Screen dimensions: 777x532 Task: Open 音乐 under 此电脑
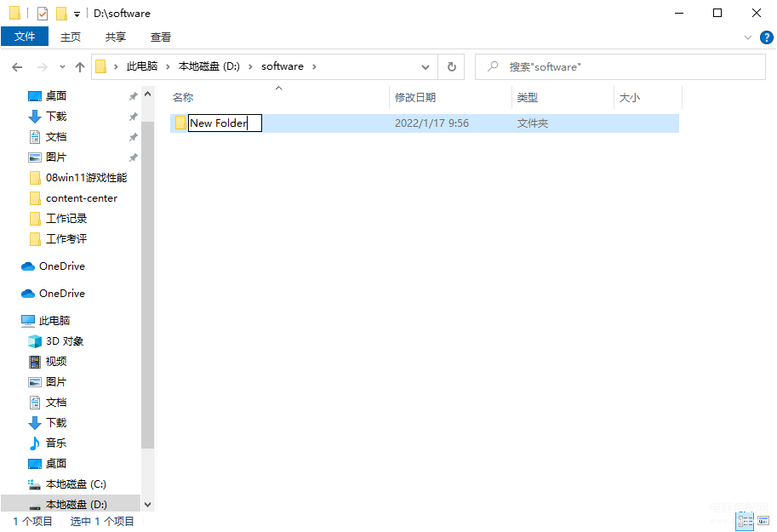56,443
